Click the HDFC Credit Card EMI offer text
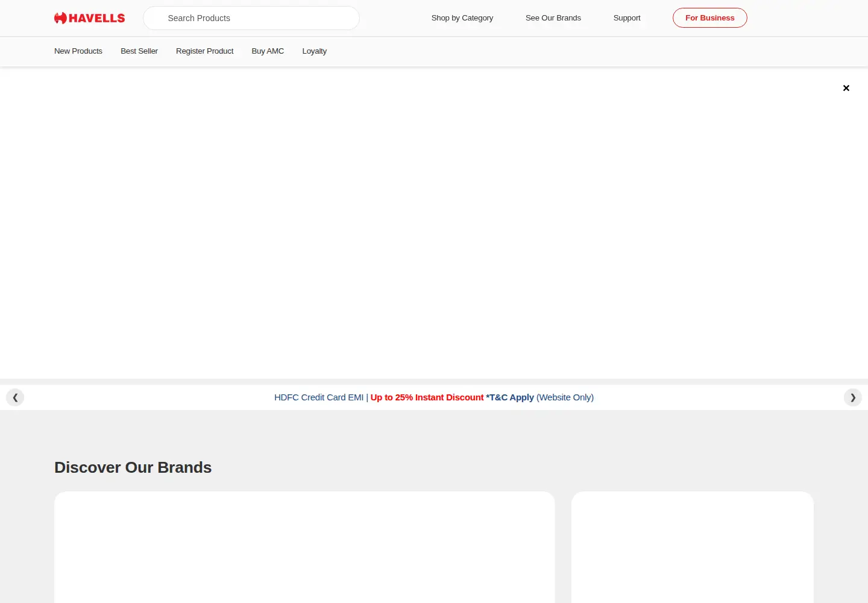The image size is (868, 603). (434, 397)
